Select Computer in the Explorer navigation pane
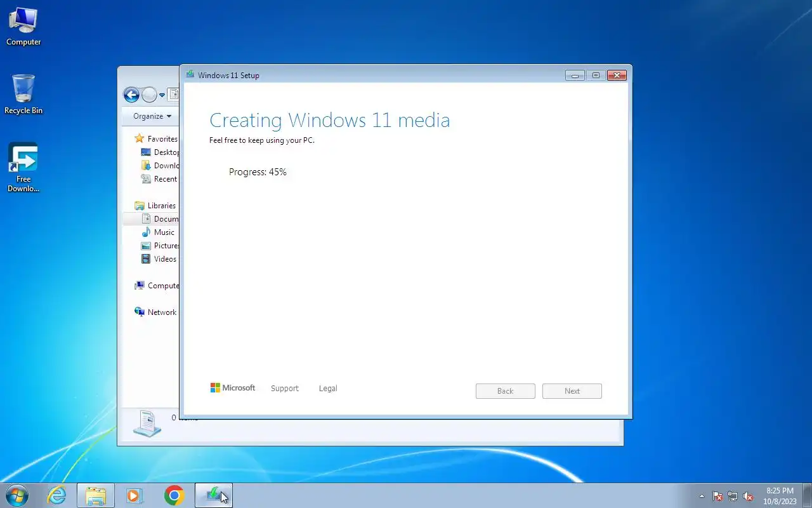The height and width of the screenshot is (508, 812). click(x=157, y=286)
